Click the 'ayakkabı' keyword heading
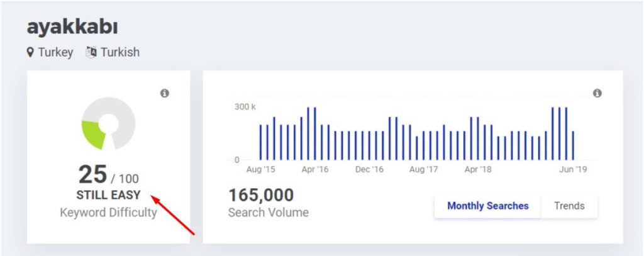 (x=72, y=26)
